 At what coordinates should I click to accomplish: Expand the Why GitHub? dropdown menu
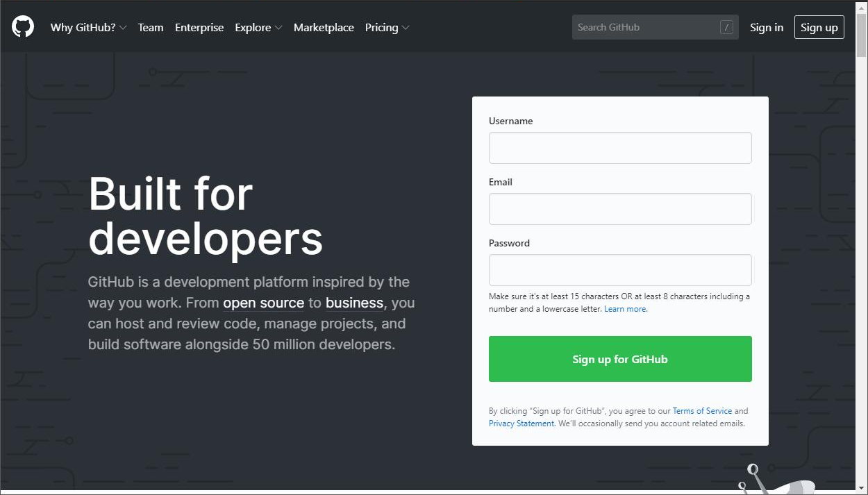click(x=88, y=28)
